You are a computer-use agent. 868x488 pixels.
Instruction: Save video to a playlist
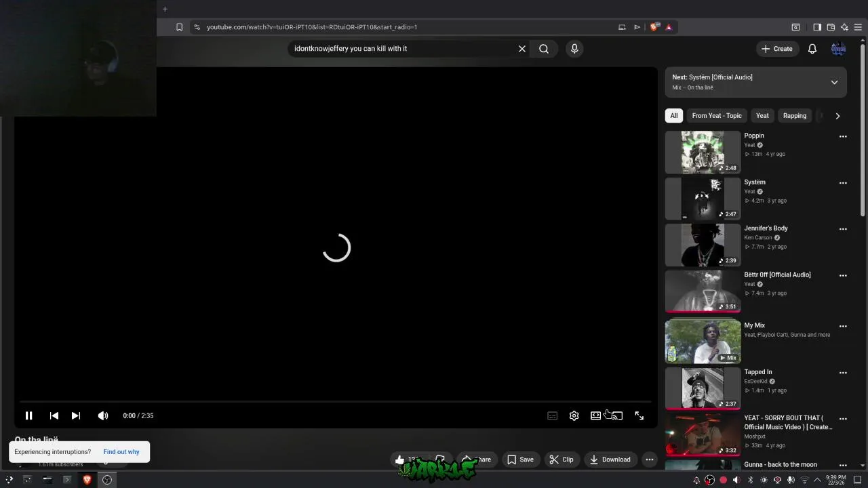(520, 460)
